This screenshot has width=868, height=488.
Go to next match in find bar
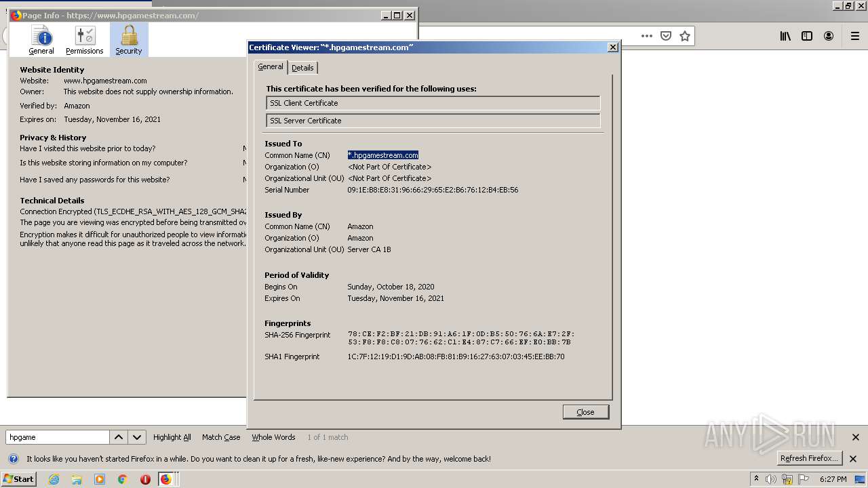tap(137, 437)
